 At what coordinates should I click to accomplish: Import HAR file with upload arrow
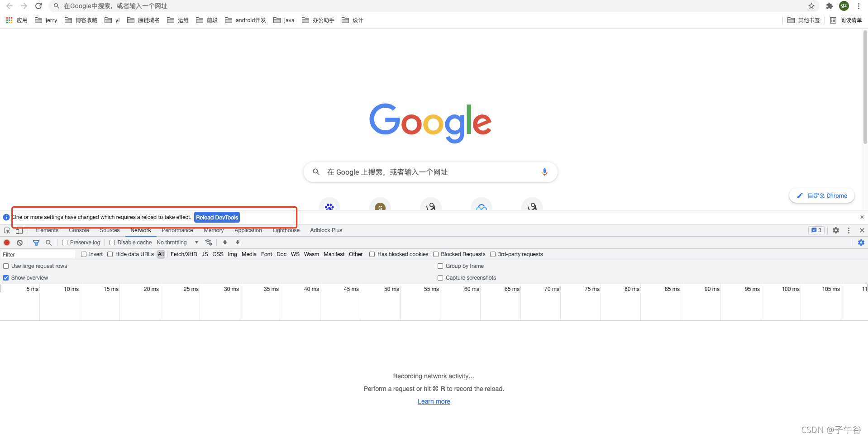tap(225, 243)
